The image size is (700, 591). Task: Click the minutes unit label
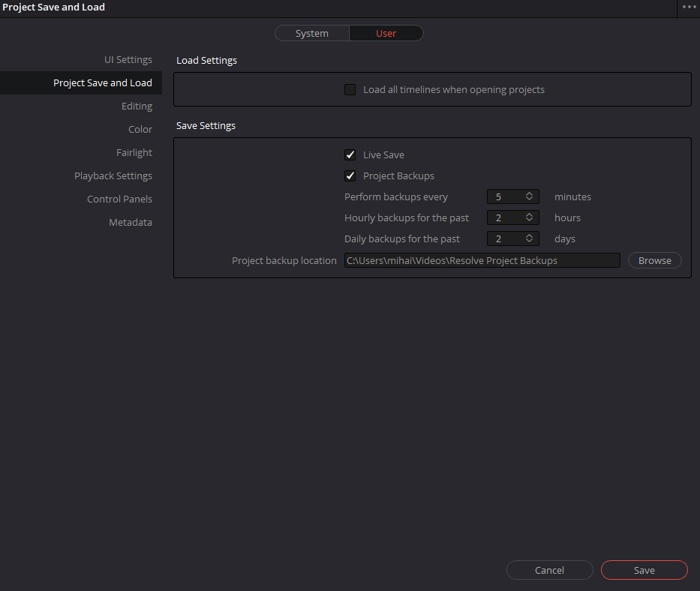click(572, 196)
